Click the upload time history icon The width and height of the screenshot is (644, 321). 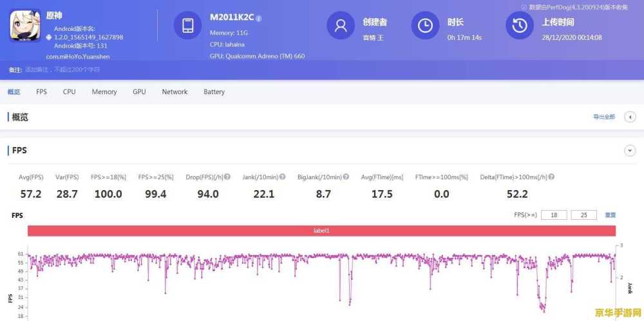tap(519, 26)
